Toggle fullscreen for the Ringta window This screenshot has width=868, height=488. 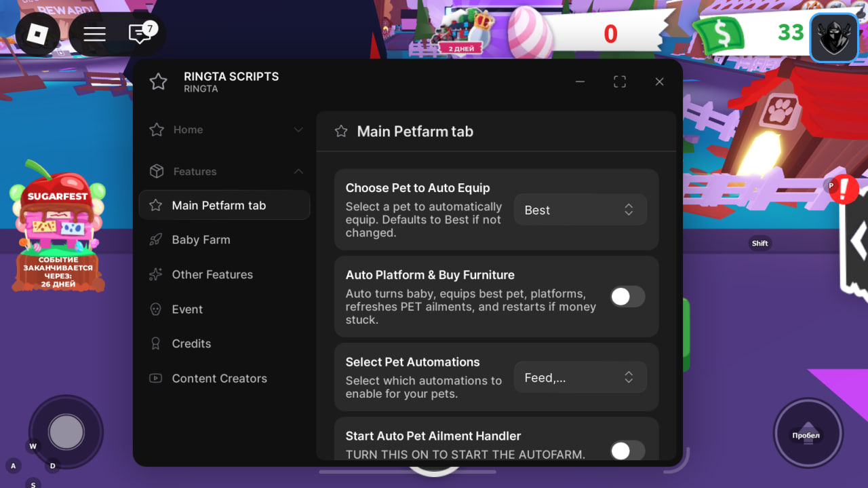620,81
